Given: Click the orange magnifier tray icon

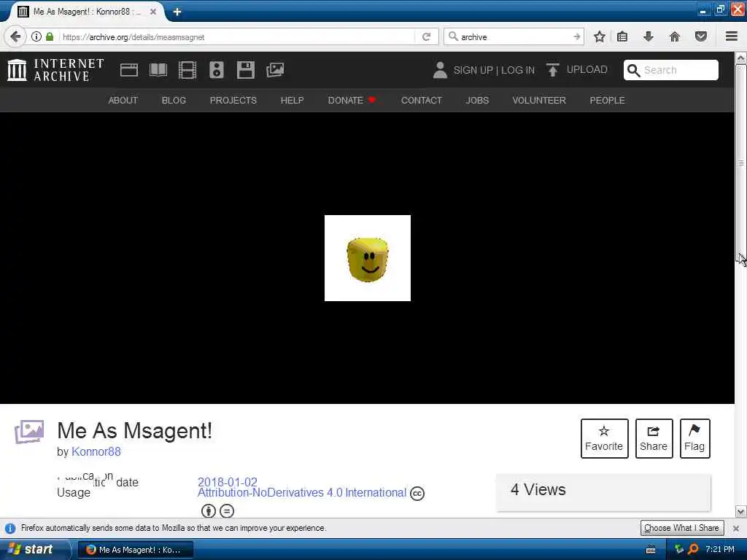Looking at the screenshot, I should pos(694,550).
